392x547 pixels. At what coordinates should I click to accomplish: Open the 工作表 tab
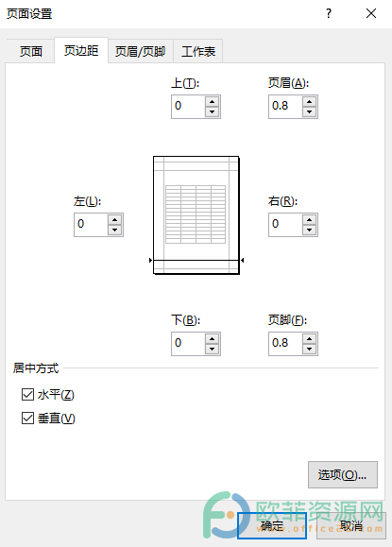click(x=198, y=52)
